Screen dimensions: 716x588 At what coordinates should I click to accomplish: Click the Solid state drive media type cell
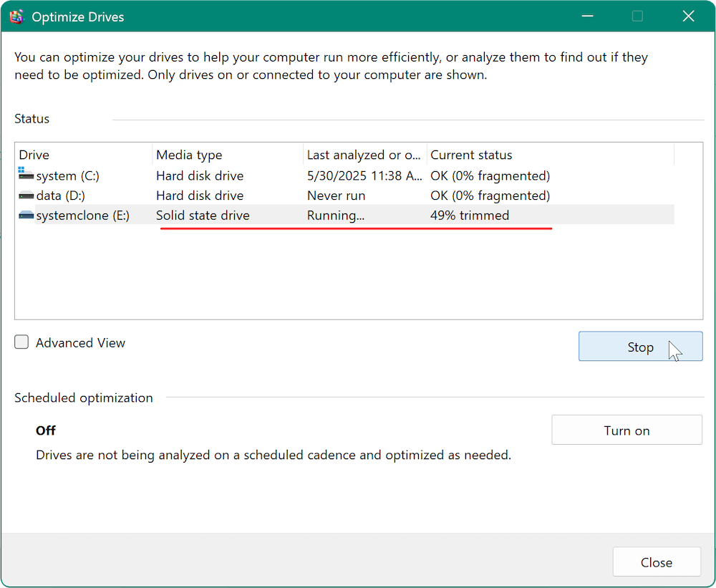(x=203, y=216)
